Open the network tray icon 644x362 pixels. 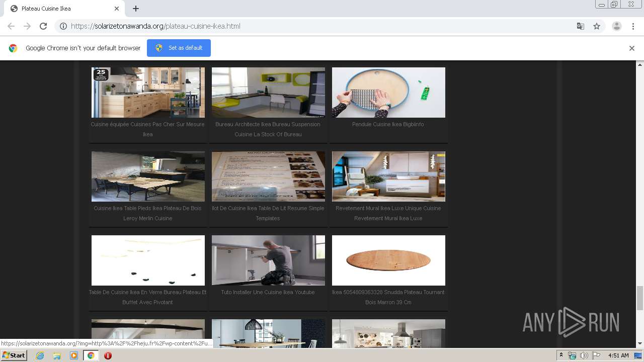[x=572, y=355]
